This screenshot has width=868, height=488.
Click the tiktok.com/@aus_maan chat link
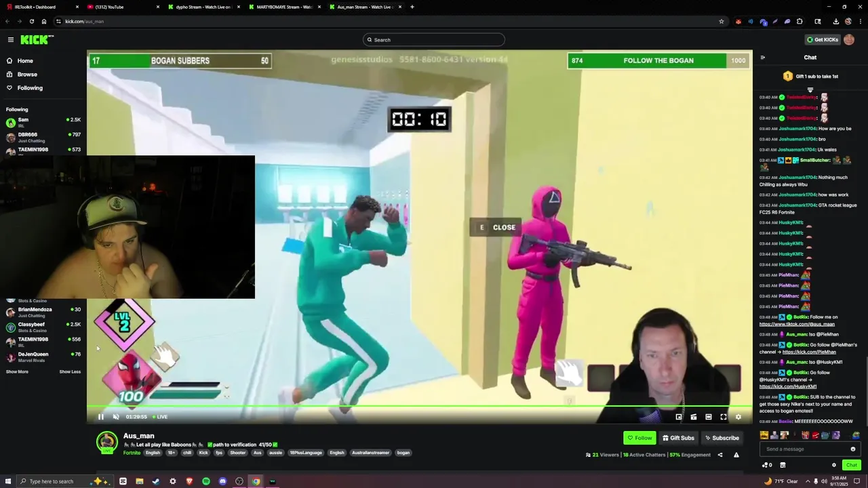(797, 324)
